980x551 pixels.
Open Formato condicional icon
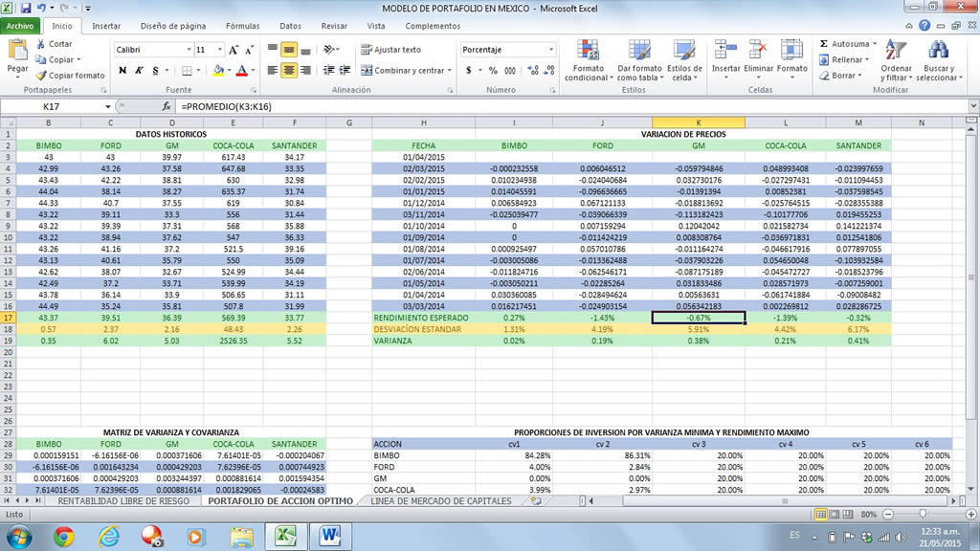[x=589, y=51]
